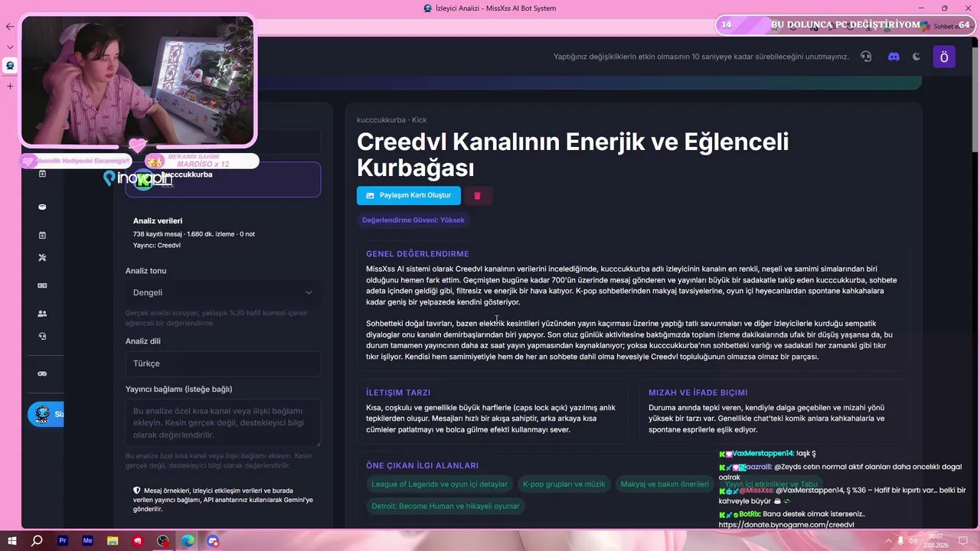Open Windows taskbar search
This screenshot has width=980, height=551.
[37, 541]
